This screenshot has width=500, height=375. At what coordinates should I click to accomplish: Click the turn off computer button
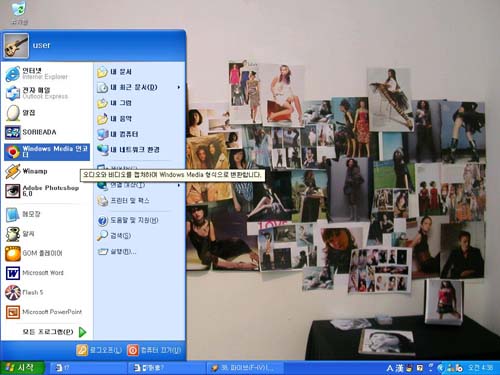pos(154,350)
